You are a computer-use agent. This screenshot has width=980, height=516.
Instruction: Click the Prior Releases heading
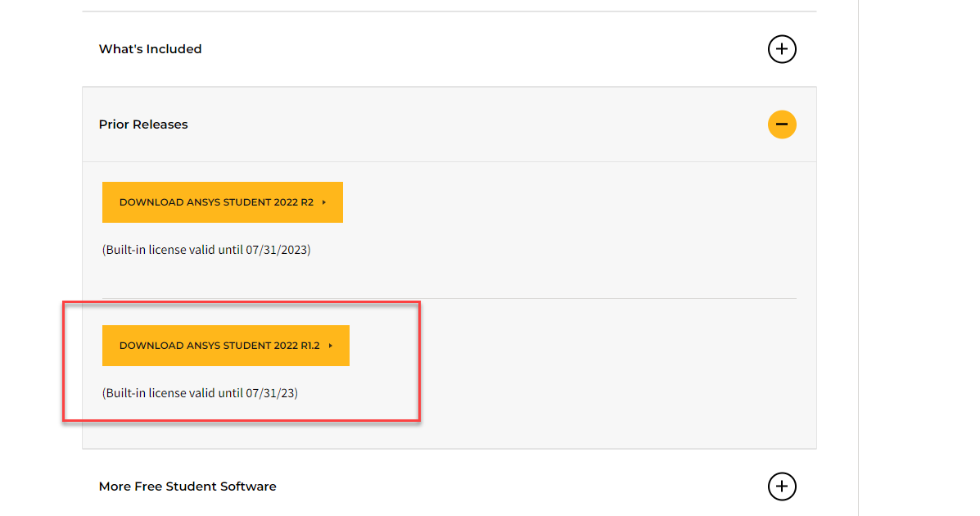pyautogui.click(x=143, y=124)
